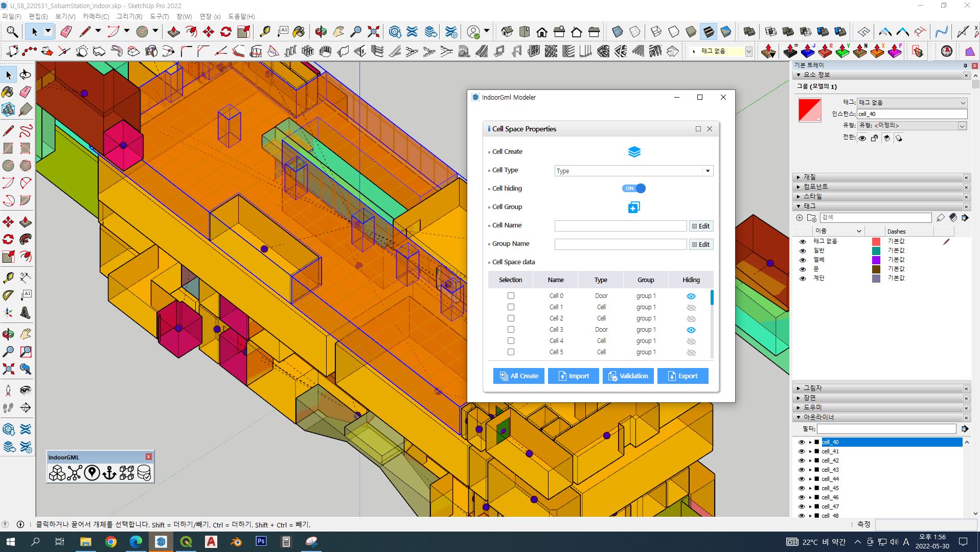Hide cell_42 in the outliner

802,461
